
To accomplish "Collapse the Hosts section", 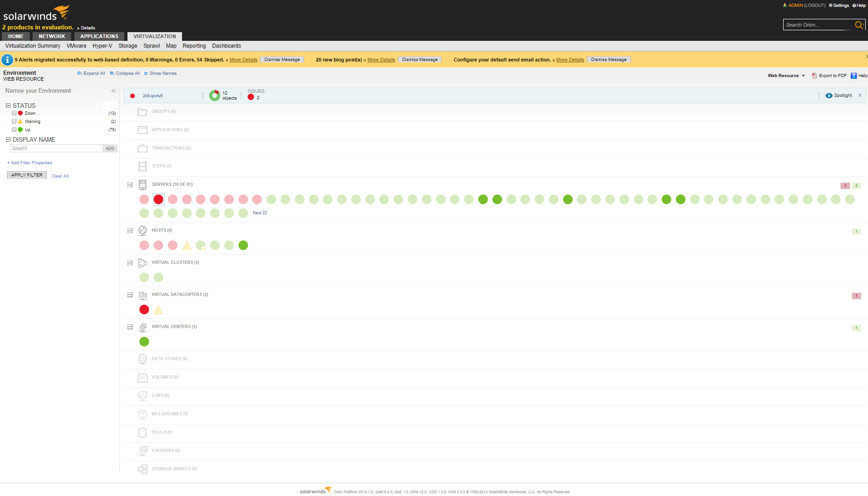I will point(130,231).
